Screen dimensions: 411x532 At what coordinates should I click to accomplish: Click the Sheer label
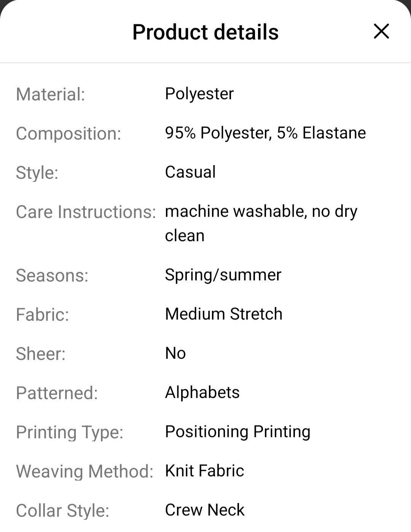[x=41, y=354]
